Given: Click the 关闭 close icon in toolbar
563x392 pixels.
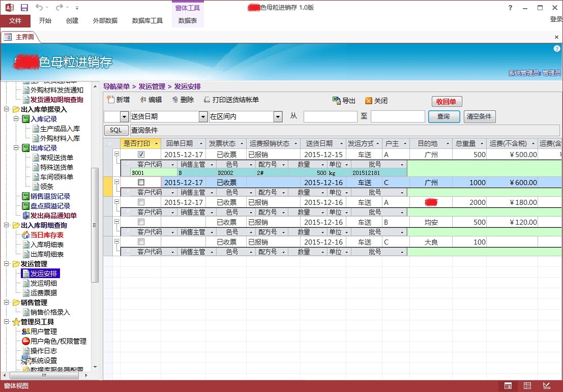Looking at the screenshot, I should (x=368, y=101).
